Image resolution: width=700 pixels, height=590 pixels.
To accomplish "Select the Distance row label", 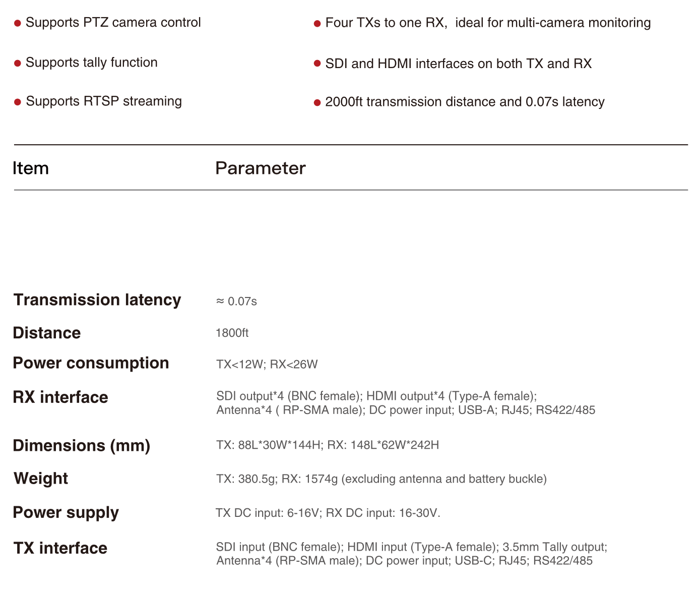I will [x=47, y=333].
